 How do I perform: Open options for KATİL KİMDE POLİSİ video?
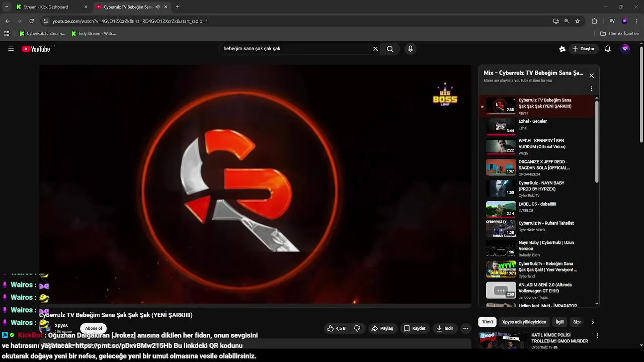(597, 336)
